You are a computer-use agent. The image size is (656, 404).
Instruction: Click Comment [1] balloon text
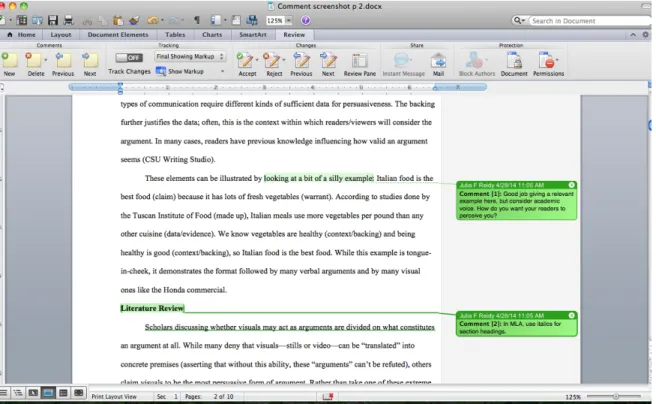pyautogui.click(x=516, y=205)
